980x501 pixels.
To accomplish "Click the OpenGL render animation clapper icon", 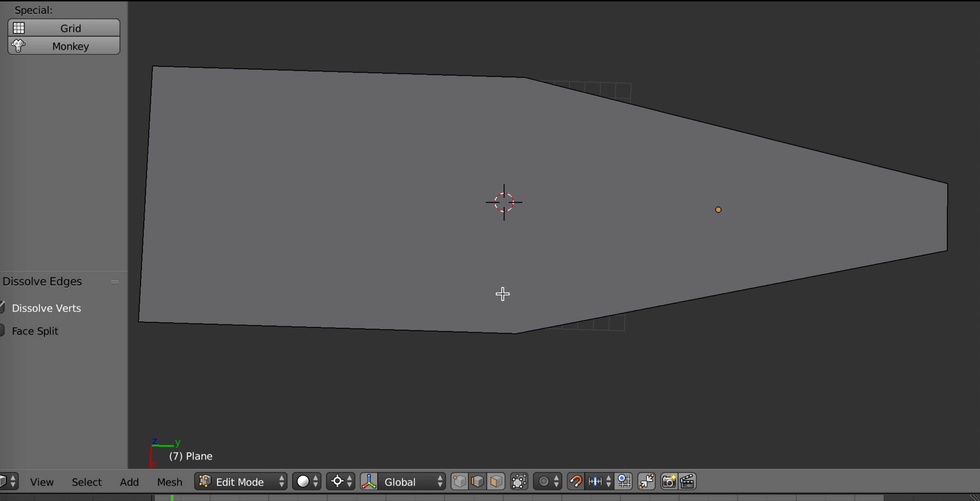I will point(688,482).
